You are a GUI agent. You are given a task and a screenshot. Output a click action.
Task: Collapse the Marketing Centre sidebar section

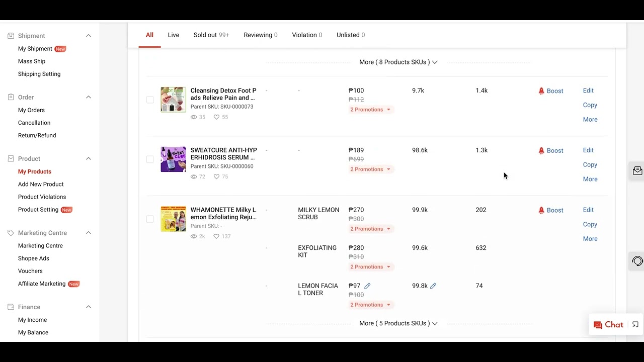click(89, 233)
